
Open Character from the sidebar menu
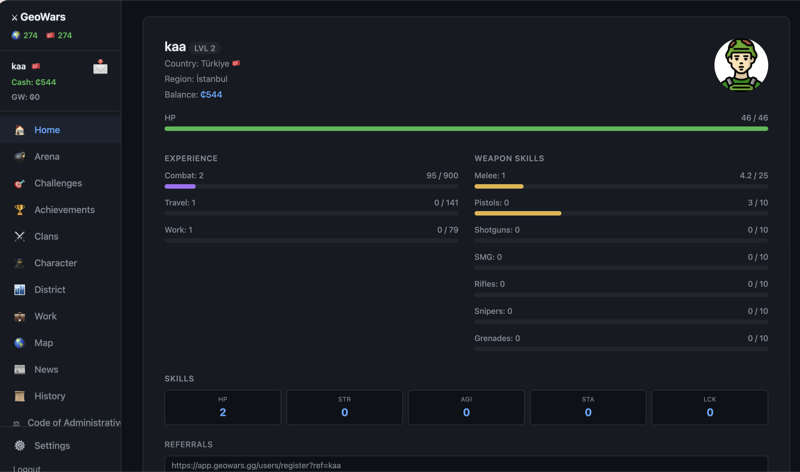[x=55, y=263]
